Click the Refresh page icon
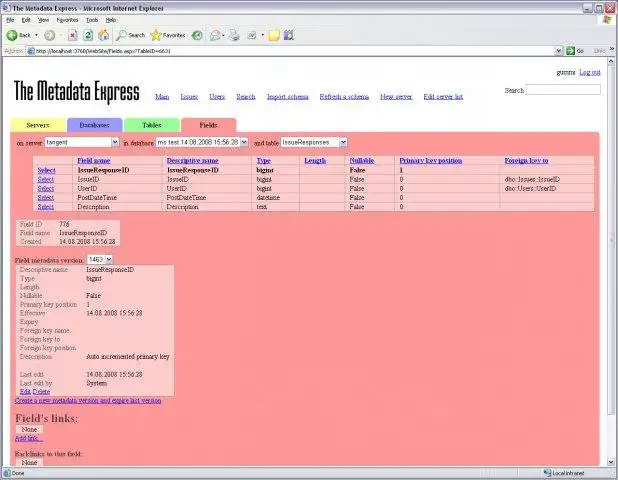This screenshot has height=480, width=618. [88, 35]
